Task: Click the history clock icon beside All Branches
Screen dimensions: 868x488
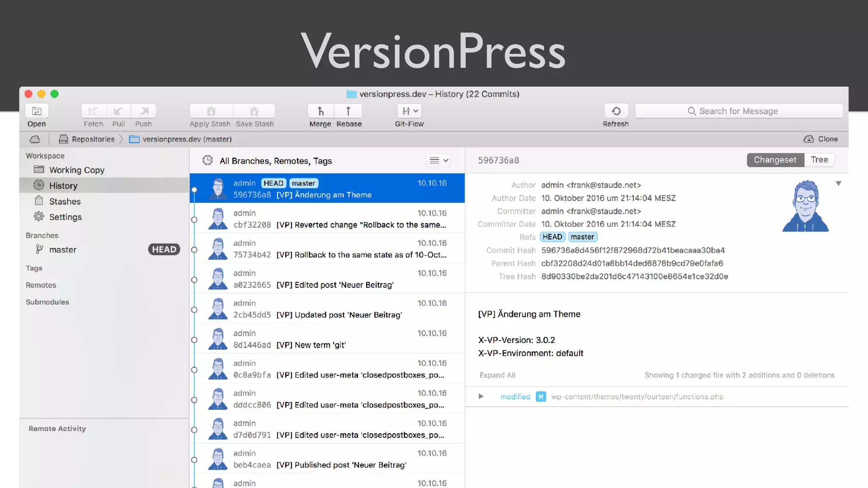Action: coord(208,161)
